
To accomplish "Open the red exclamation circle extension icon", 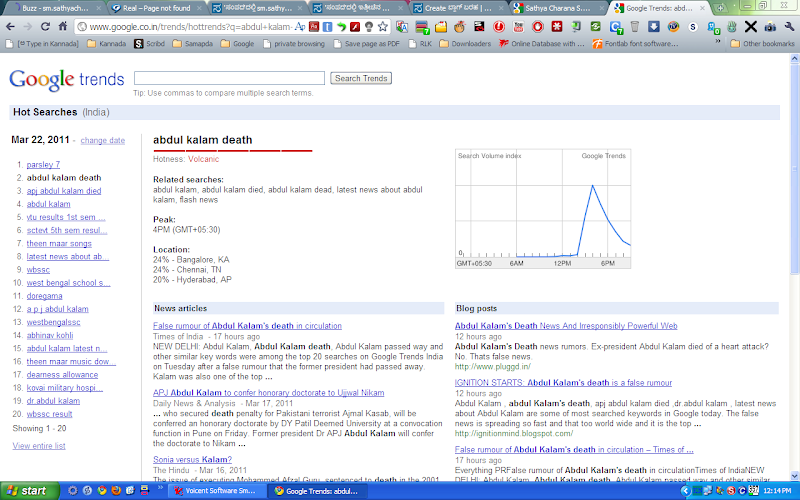I will click(498, 27).
